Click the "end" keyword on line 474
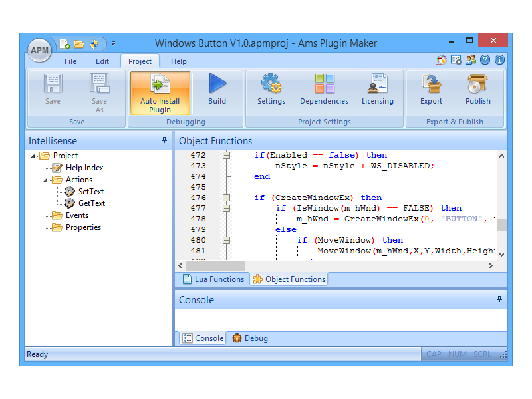Viewport: 532px width, 399px height. (262, 176)
